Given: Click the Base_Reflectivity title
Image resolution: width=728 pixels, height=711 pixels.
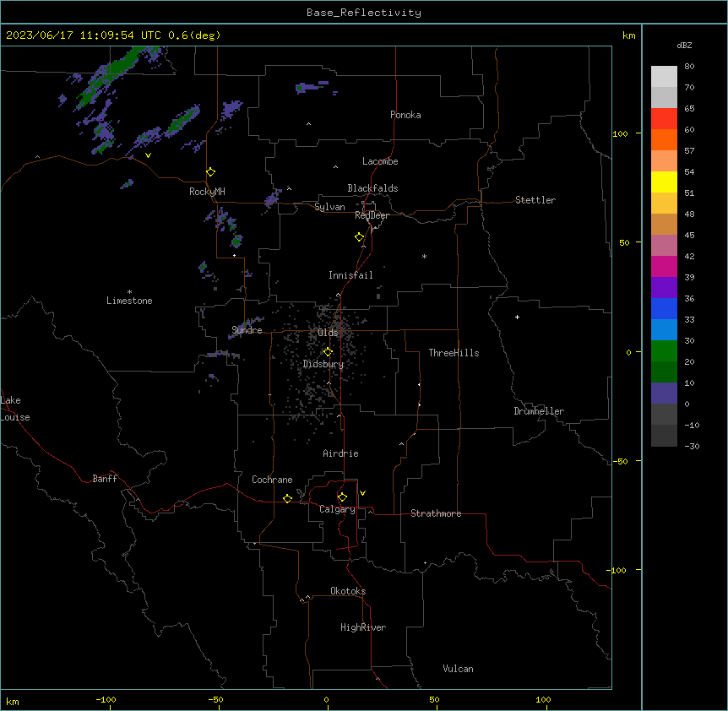Looking at the screenshot, I should tap(364, 13).
